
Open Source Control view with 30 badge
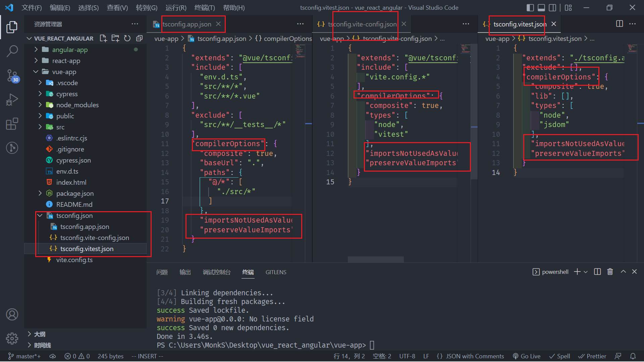click(x=12, y=75)
